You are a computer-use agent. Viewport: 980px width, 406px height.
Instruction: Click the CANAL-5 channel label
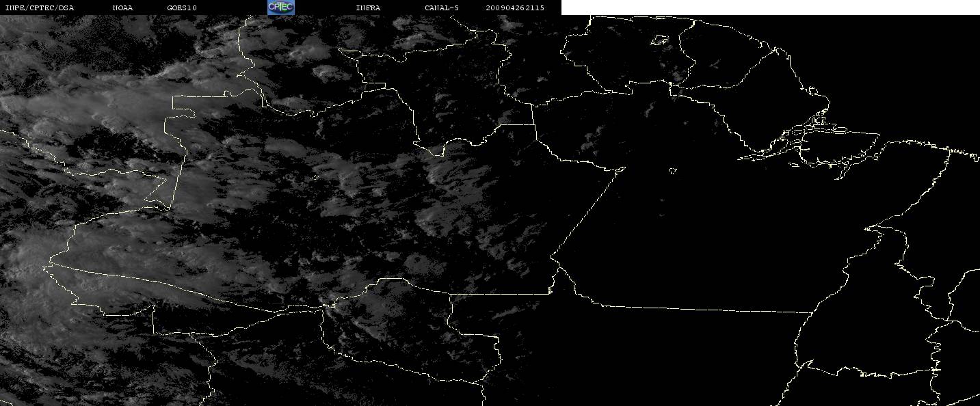tap(442, 8)
